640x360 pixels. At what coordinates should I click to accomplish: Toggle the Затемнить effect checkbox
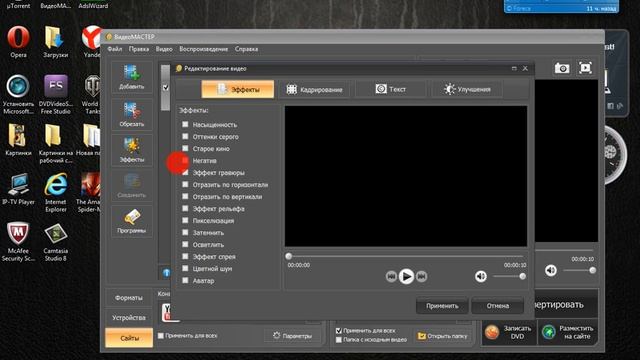tap(185, 232)
